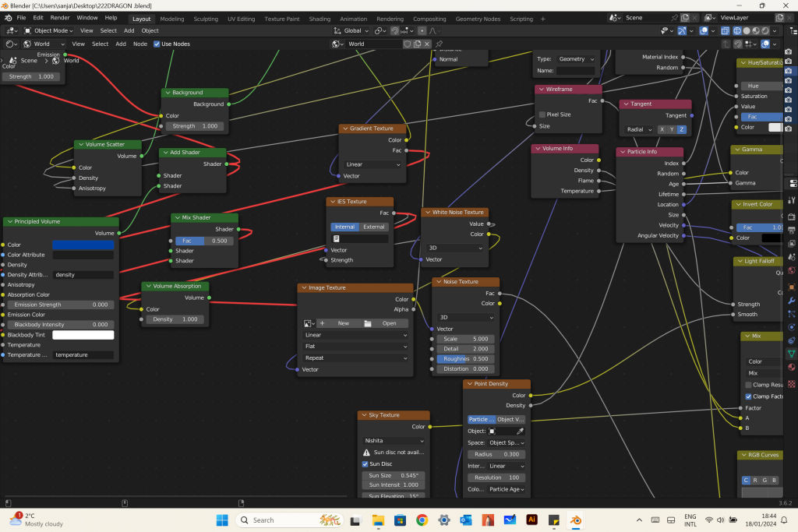
Task: Unlink the World datablock with the X icon
Action: click(427, 44)
